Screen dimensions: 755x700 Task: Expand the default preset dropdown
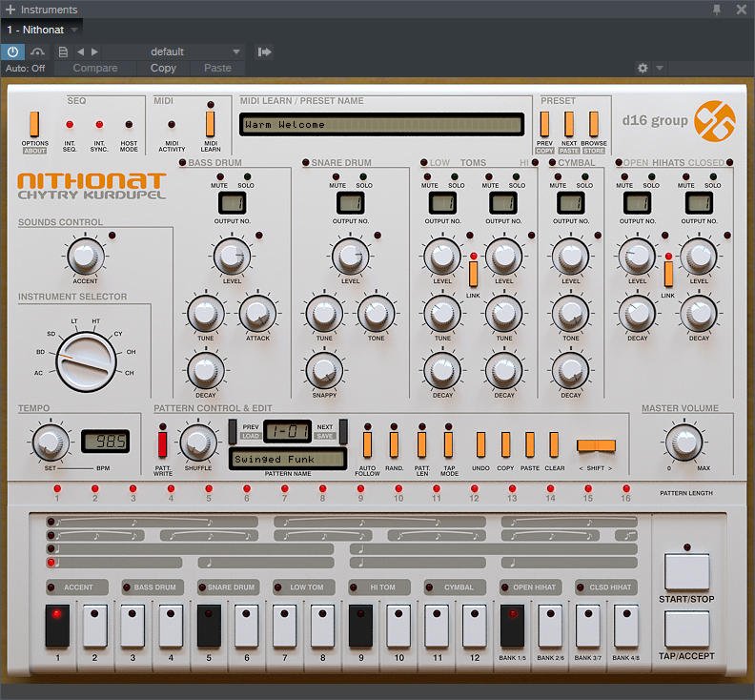click(x=236, y=51)
